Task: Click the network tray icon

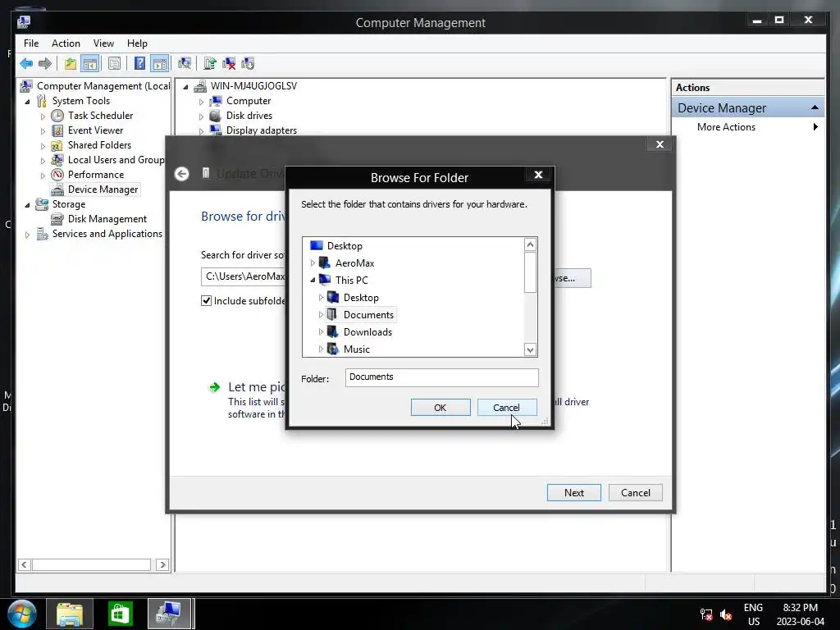Action: [x=706, y=614]
